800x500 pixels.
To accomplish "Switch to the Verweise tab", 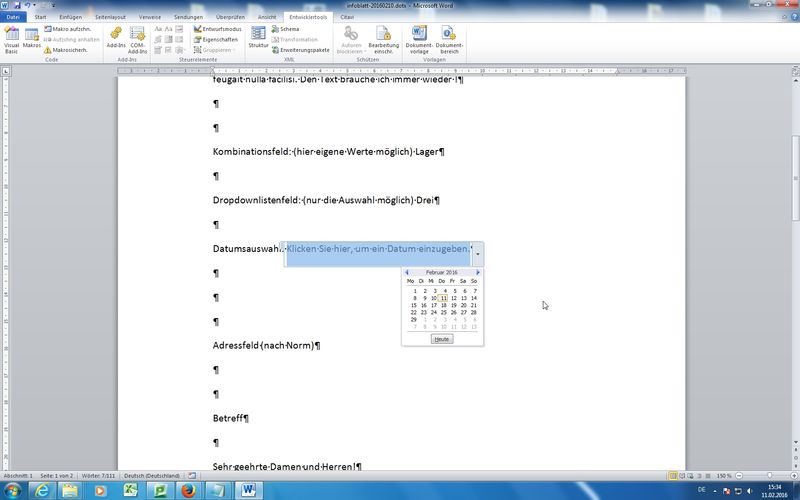I will pos(149,17).
